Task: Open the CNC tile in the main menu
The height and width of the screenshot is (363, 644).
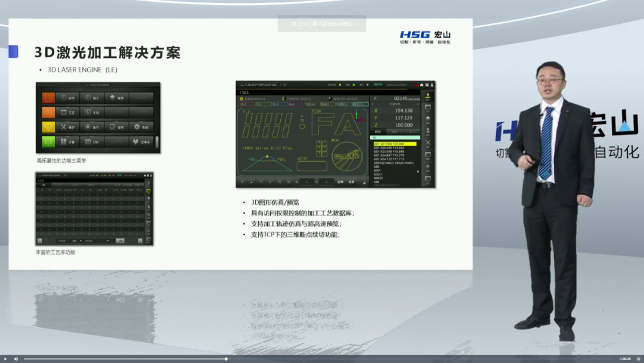Action: [92, 142]
